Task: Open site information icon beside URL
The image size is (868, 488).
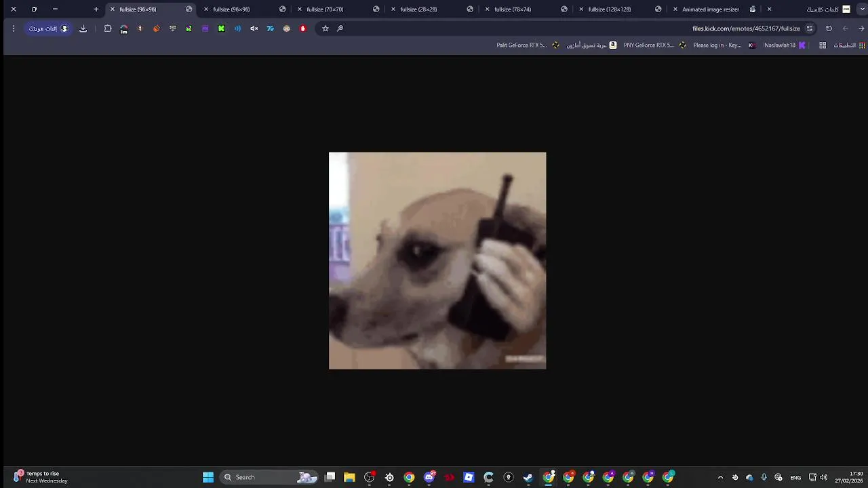Action: 810,28
